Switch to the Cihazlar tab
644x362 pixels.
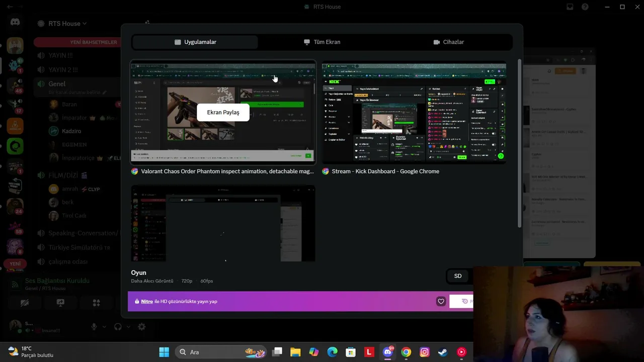(449, 42)
